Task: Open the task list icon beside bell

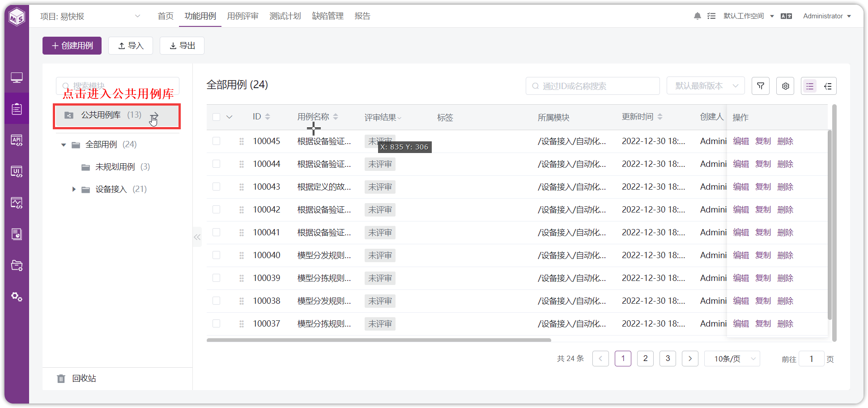Action: [x=711, y=16]
